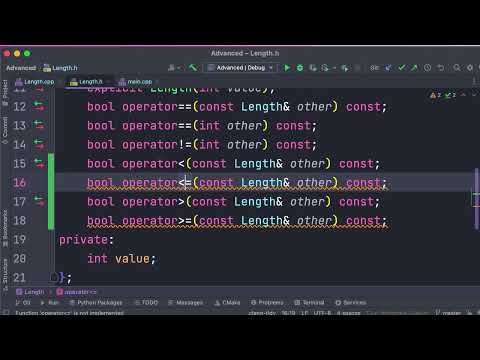Show Git history clock icon
The height and width of the screenshot is (360, 480).
click(427, 68)
